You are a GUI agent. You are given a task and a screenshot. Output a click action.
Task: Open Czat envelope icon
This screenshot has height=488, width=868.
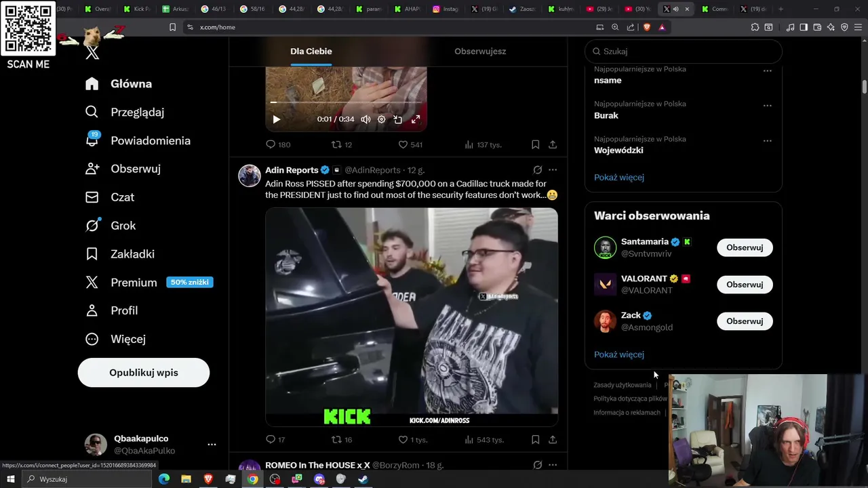coord(92,197)
